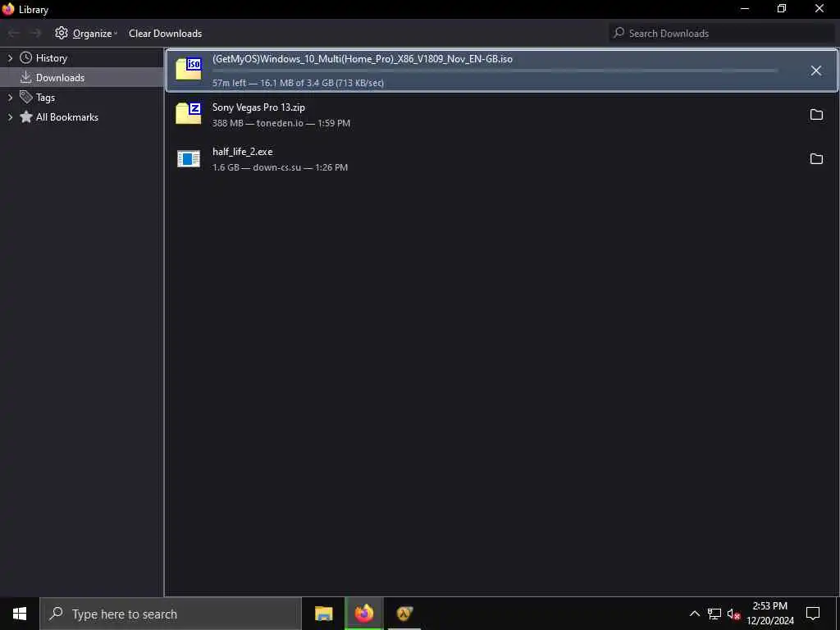The image size is (840, 630).
Task: Select Tags in the sidebar
Action: click(x=45, y=98)
